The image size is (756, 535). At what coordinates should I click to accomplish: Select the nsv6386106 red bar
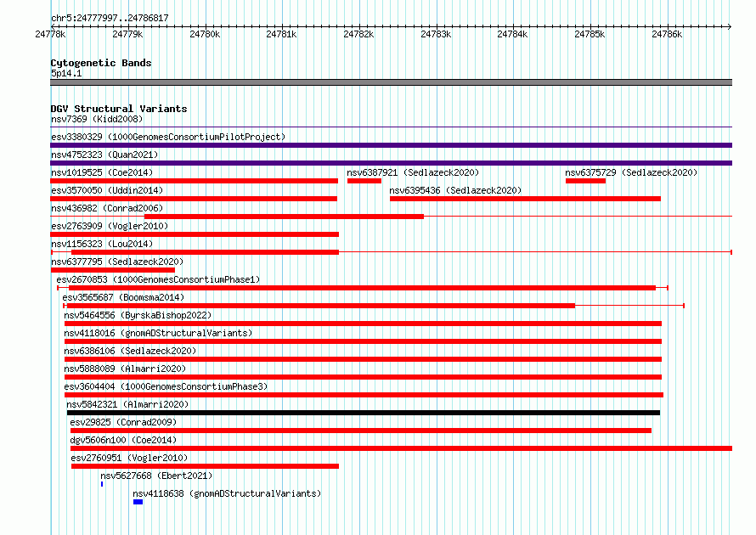[363, 359]
